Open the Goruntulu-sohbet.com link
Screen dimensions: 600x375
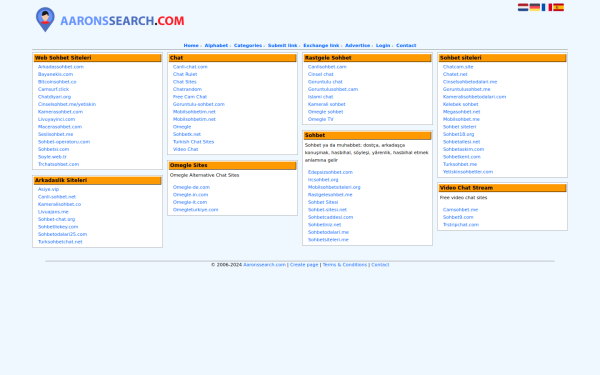199,104
